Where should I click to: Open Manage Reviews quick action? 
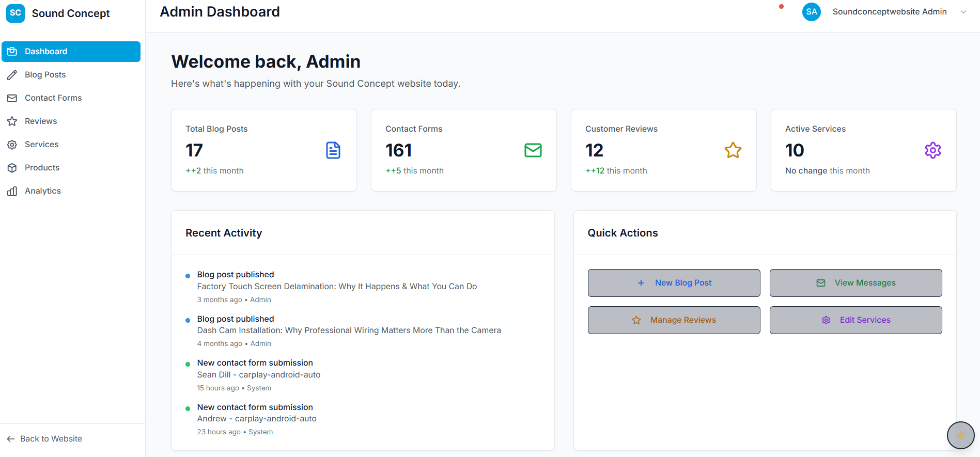point(674,320)
